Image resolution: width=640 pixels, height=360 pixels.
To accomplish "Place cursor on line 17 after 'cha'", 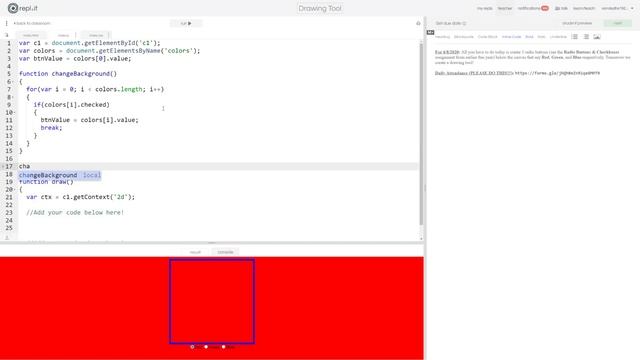I will [x=30, y=166].
